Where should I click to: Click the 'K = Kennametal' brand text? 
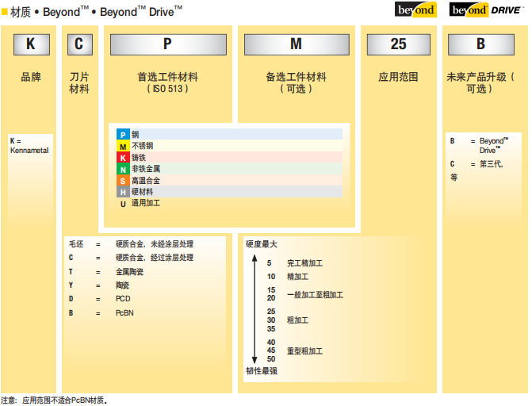29,145
